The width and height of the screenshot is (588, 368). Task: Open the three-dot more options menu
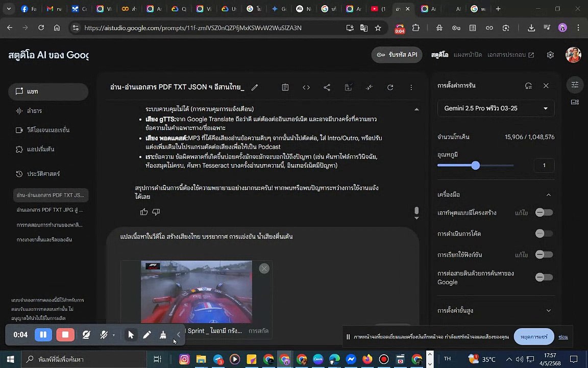pos(411,87)
